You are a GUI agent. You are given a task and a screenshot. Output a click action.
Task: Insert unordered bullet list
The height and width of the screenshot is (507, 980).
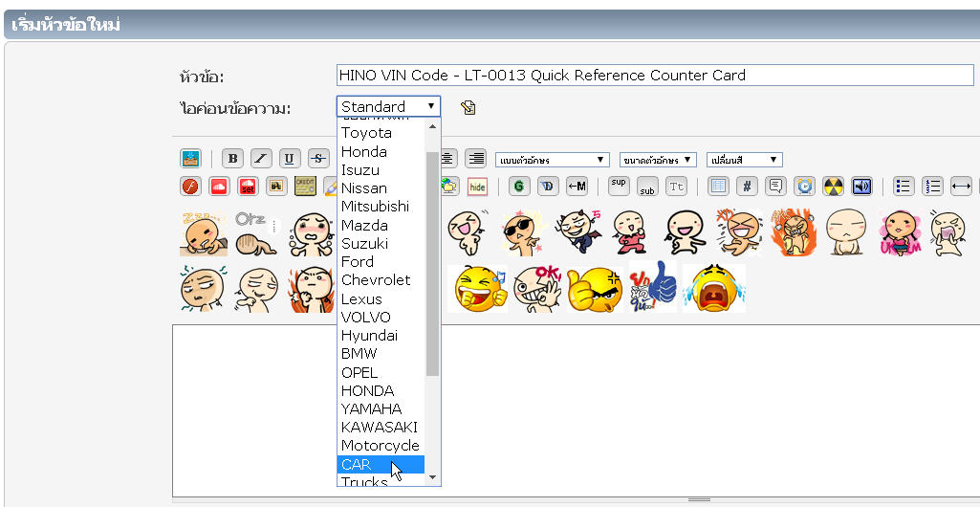(904, 187)
